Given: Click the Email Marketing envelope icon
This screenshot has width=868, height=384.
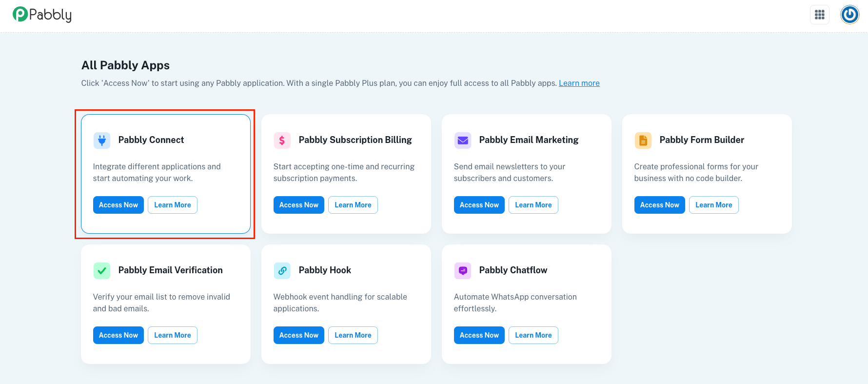Looking at the screenshot, I should click(x=463, y=141).
